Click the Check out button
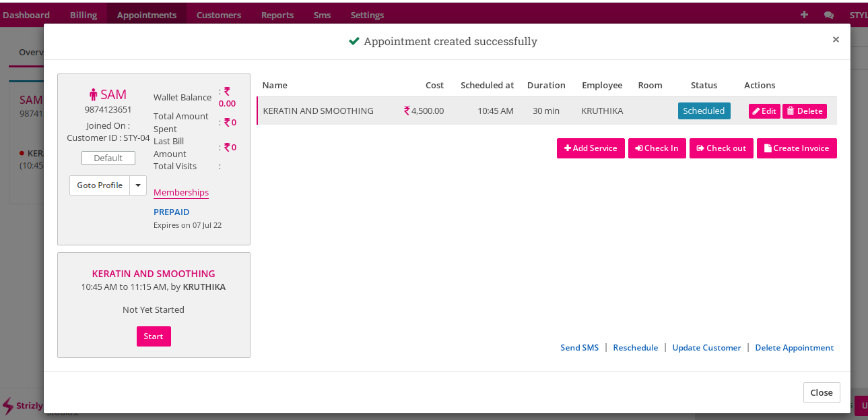868x420 pixels. click(x=721, y=148)
